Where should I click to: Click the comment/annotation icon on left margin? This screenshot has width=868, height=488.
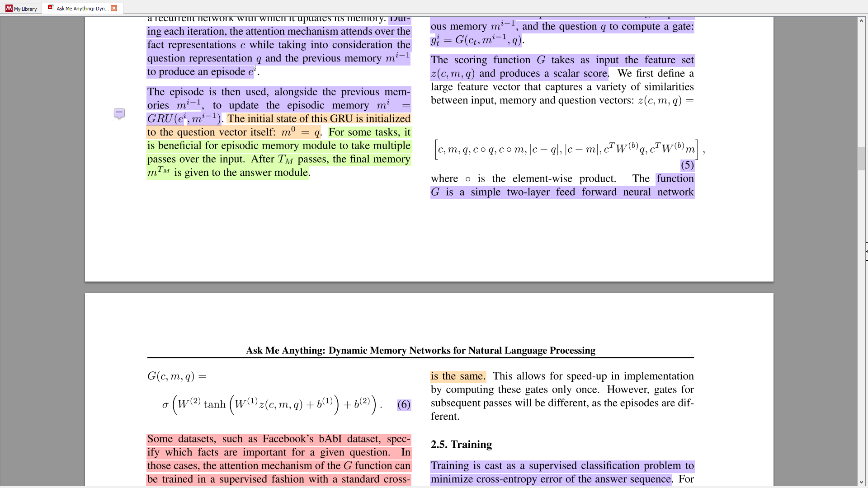pos(119,113)
